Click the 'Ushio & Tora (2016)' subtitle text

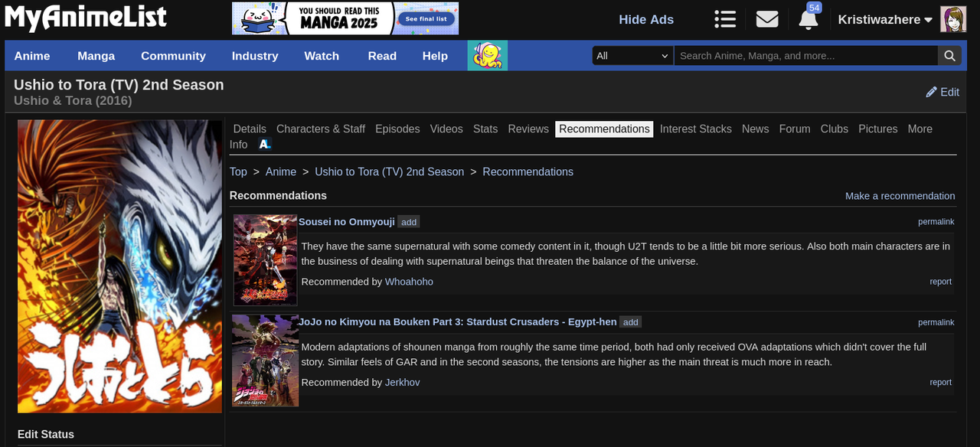73,101
